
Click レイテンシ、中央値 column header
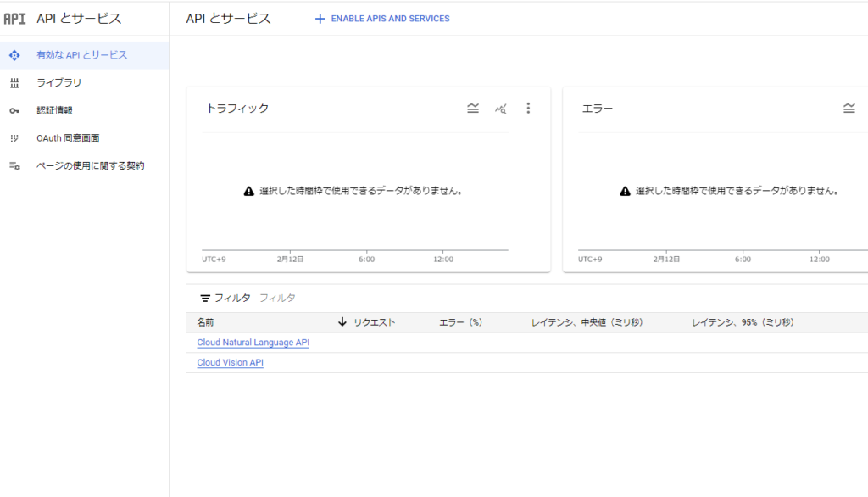pos(587,322)
